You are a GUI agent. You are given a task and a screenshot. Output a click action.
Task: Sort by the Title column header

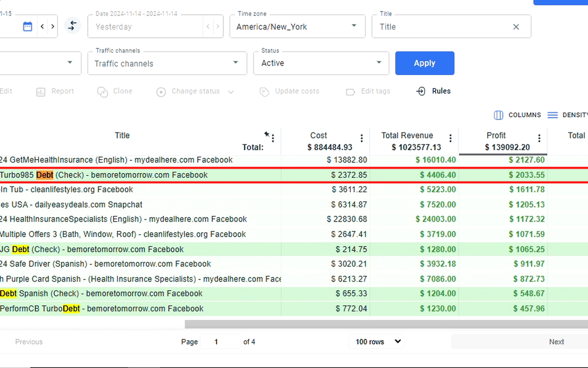pyautogui.click(x=122, y=135)
